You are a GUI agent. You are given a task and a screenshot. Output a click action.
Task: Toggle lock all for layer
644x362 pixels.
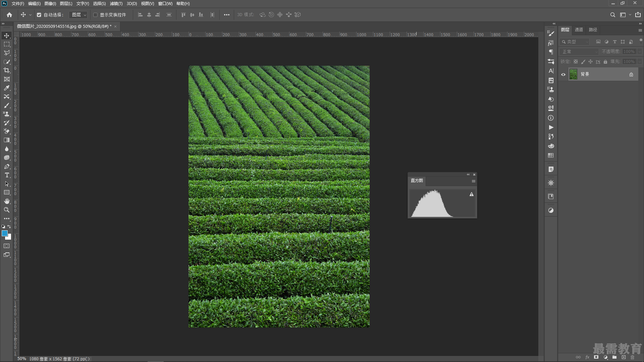pyautogui.click(x=605, y=62)
